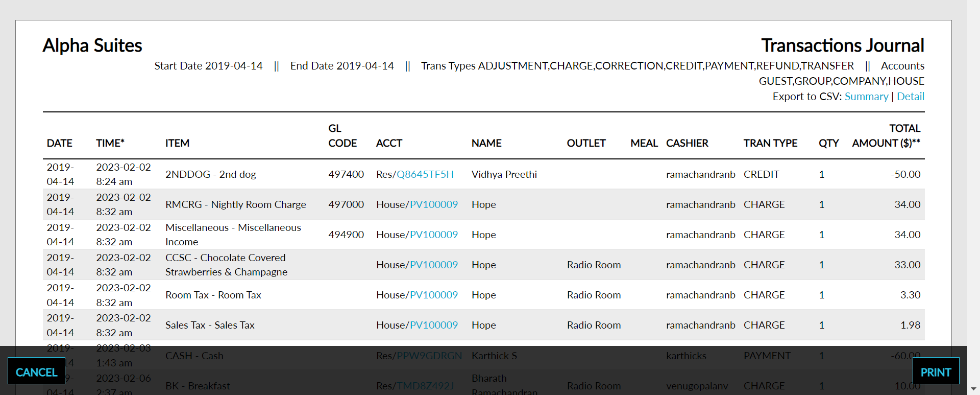Open reservation TMD8Z492J account link

click(425, 386)
